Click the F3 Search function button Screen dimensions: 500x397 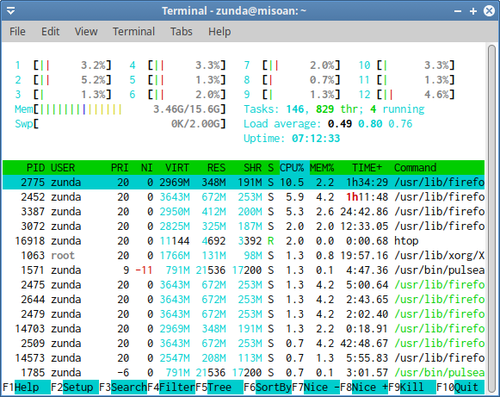tap(123, 387)
